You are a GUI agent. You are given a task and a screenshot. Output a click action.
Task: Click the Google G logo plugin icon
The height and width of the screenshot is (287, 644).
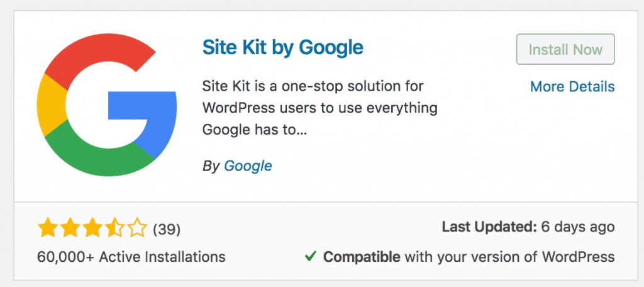click(x=107, y=105)
